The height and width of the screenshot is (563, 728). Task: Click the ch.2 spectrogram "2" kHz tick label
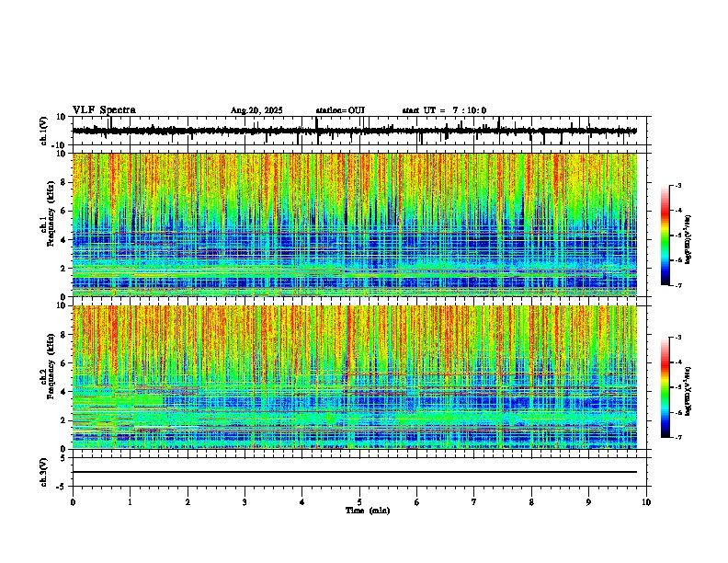tap(63, 420)
